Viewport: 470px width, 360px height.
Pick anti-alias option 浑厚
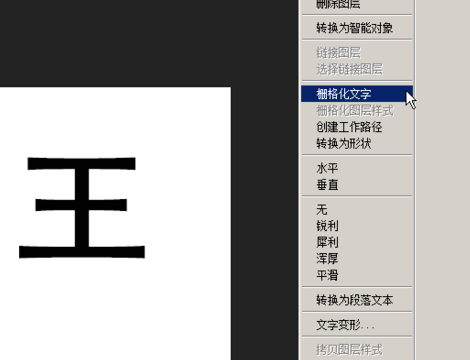click(357, 259)
